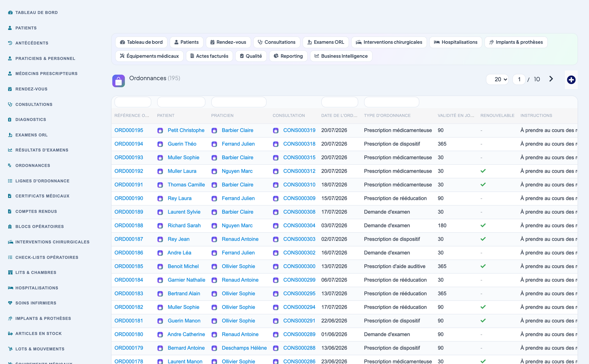This screenshot has height=364, width=589.
Task: Click the Résultats d'examens chart icon
Action: coord(10,150)
